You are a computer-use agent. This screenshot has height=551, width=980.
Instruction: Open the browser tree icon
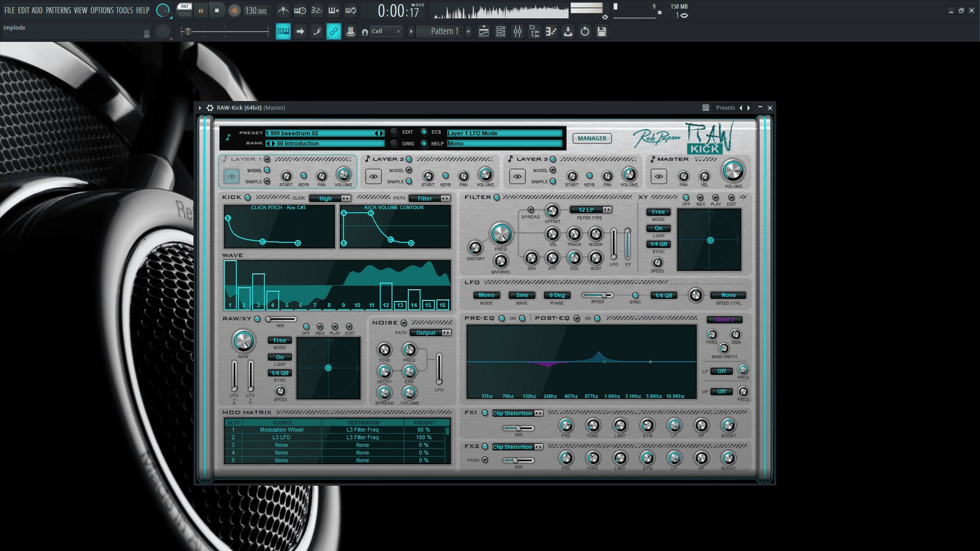534,32
